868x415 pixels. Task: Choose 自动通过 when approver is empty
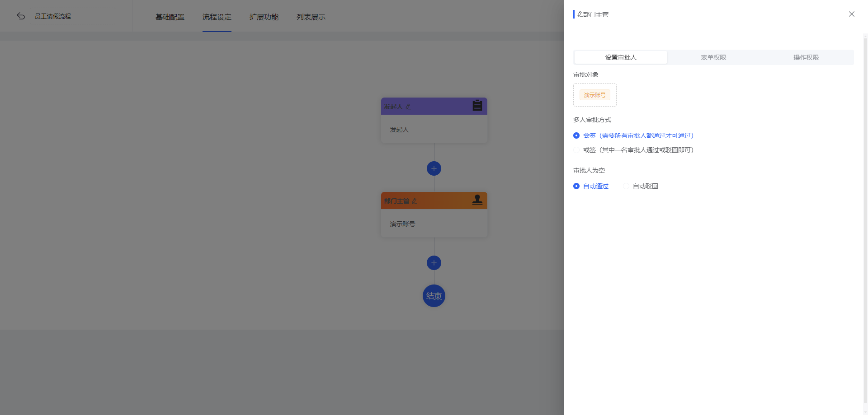tap(576, 186)
